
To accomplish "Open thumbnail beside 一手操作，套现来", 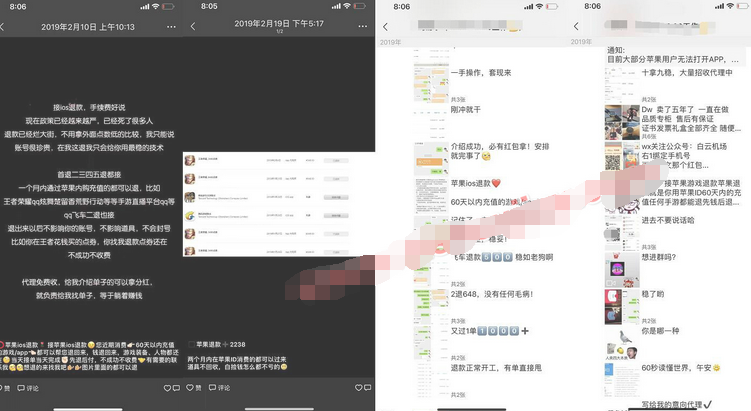I will pos(431,85).
